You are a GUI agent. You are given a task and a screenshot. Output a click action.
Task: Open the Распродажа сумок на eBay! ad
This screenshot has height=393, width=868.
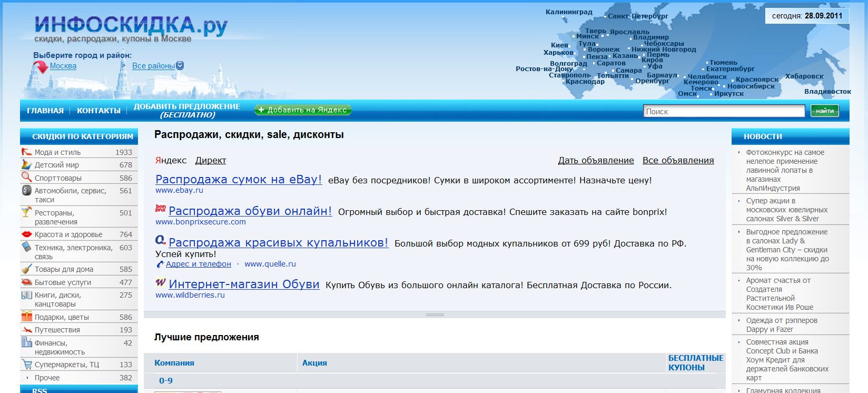(x=239, y=179)
